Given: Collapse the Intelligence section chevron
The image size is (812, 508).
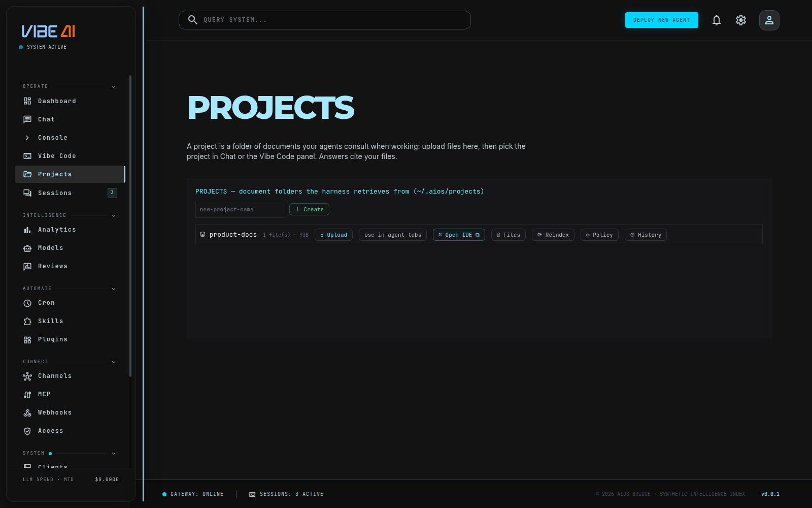Looking at the screenshot, I should 114,216.
